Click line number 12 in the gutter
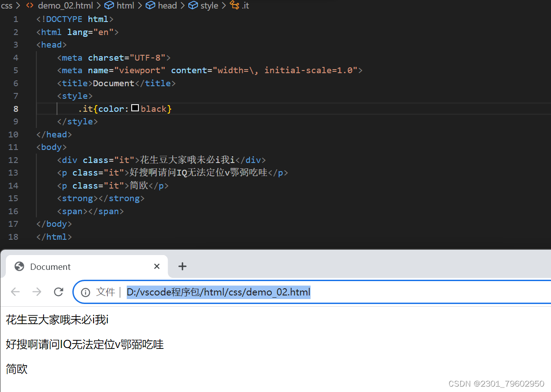This screenshot has height=392, width=551. (x=13, y=160)
